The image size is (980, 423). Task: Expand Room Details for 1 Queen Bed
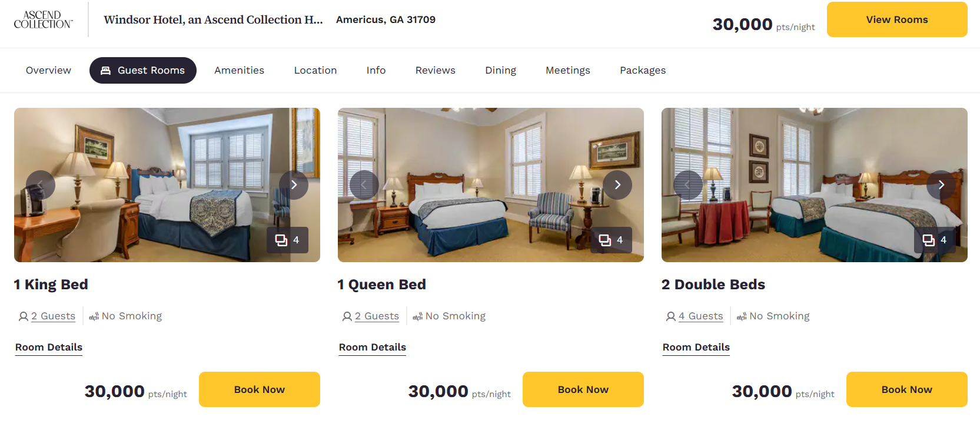[x=373, y=348]
